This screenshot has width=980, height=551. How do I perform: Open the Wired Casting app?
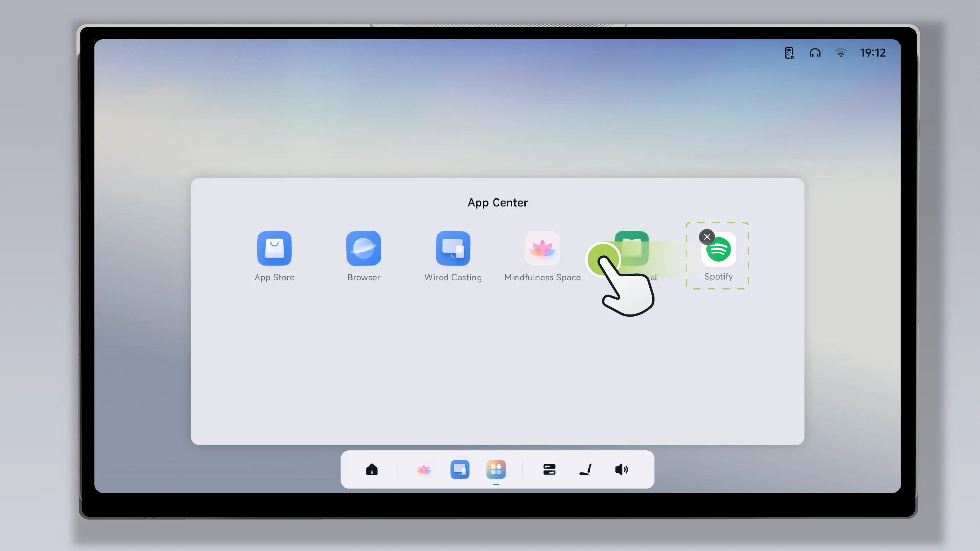pyautogui.click(x=453, y=248)
